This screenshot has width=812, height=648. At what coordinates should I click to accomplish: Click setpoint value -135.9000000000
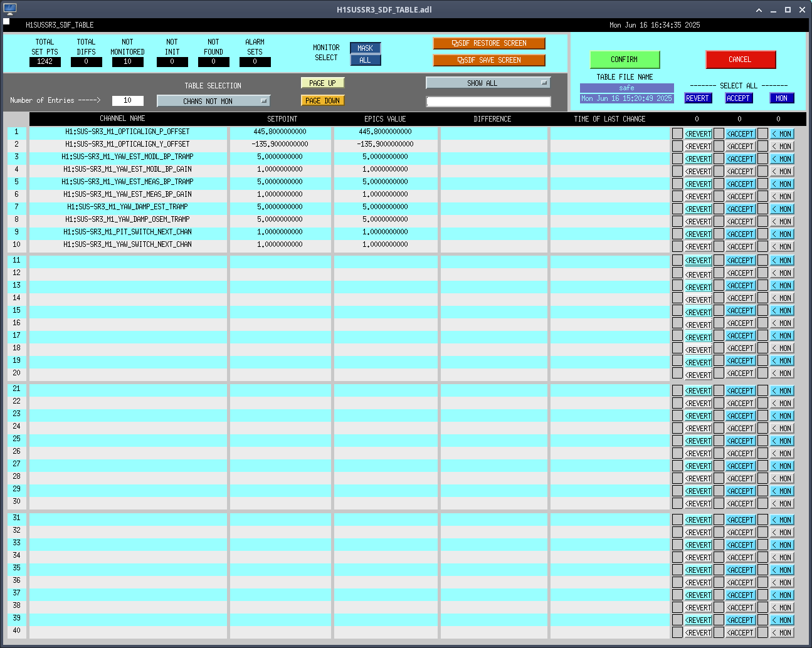point(280,145)
